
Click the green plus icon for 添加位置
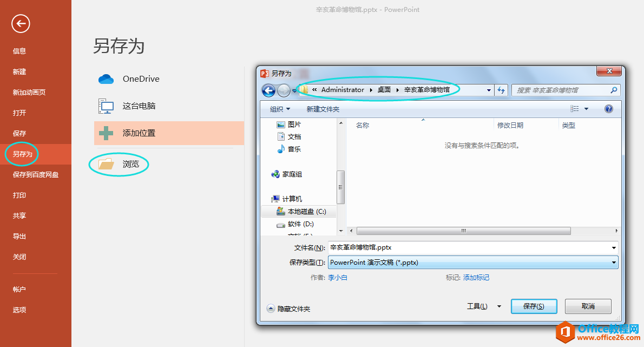(106, 133)
